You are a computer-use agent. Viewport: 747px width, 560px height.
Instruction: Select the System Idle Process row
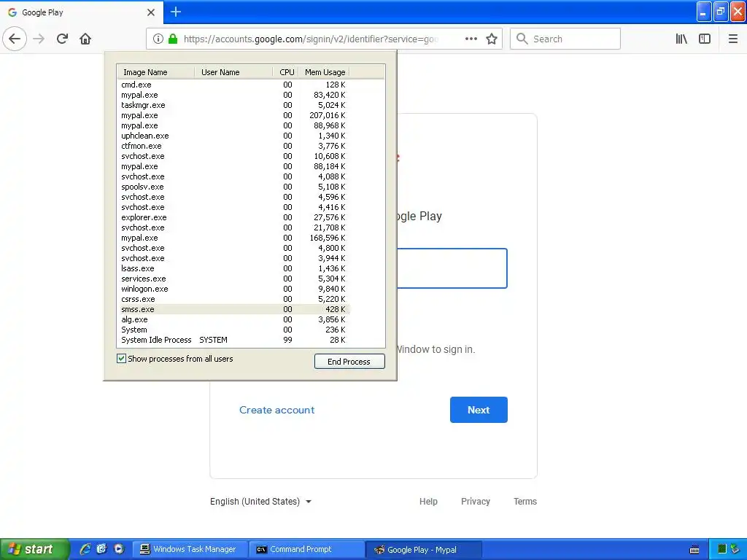point(233,340)
